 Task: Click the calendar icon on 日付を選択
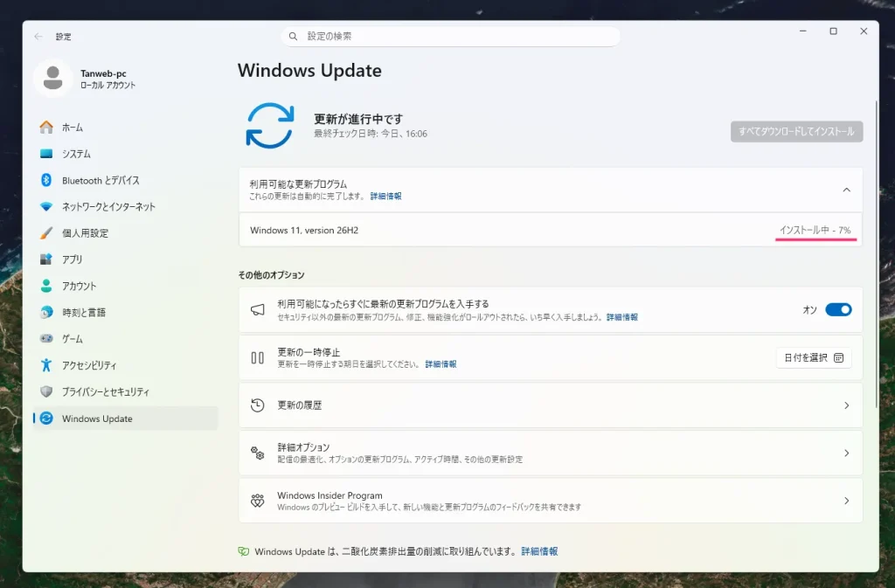pos(838,357)
